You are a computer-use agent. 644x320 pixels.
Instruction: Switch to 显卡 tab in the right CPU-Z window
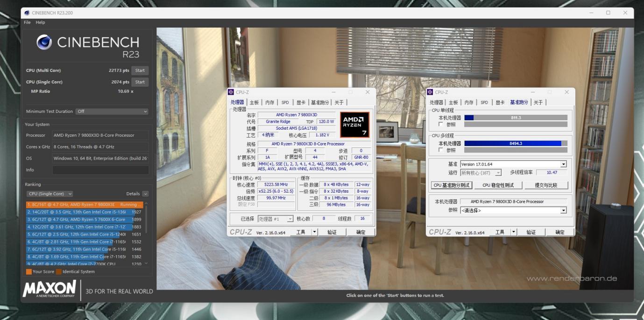pyautogui.click(x=500, y=103)
